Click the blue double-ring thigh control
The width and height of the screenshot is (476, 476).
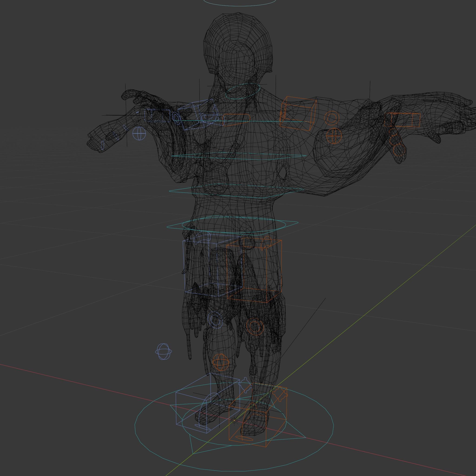215,320
